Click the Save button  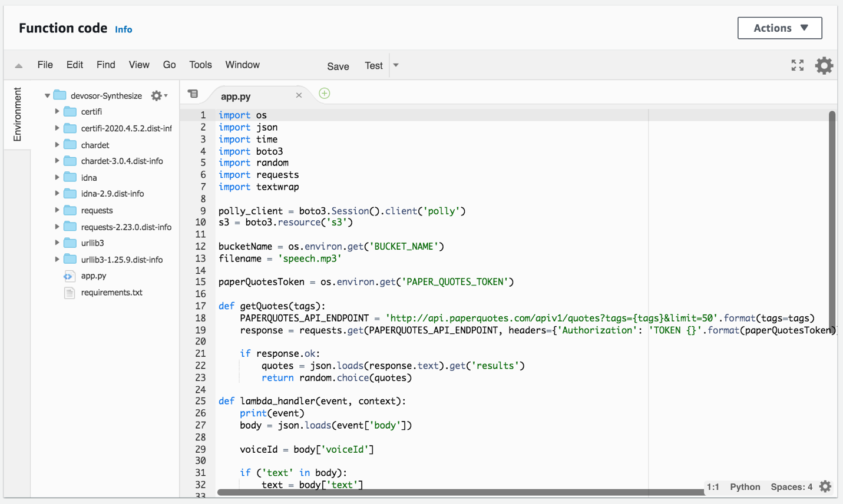338,66
